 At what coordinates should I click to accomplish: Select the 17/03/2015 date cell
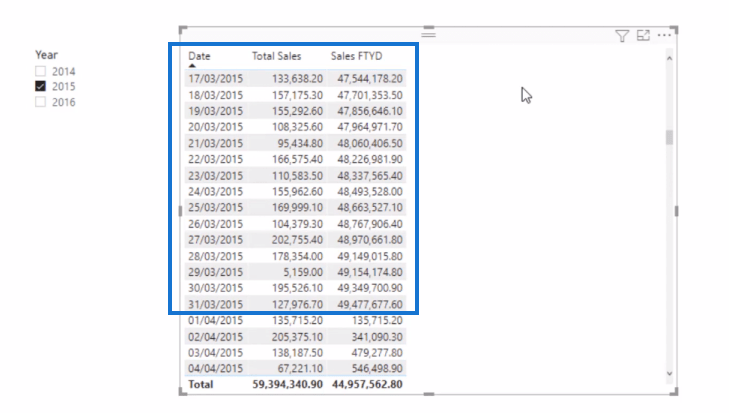point(215,79)
